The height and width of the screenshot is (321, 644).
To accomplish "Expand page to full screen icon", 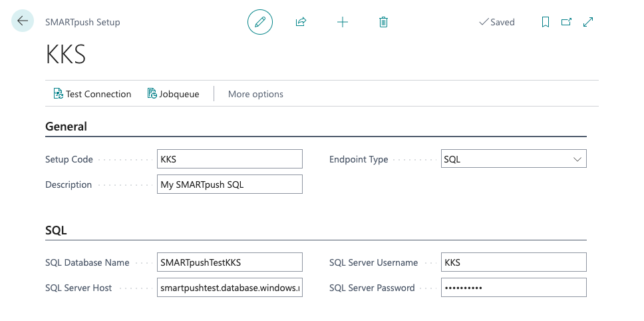I will tap(588, 22).
